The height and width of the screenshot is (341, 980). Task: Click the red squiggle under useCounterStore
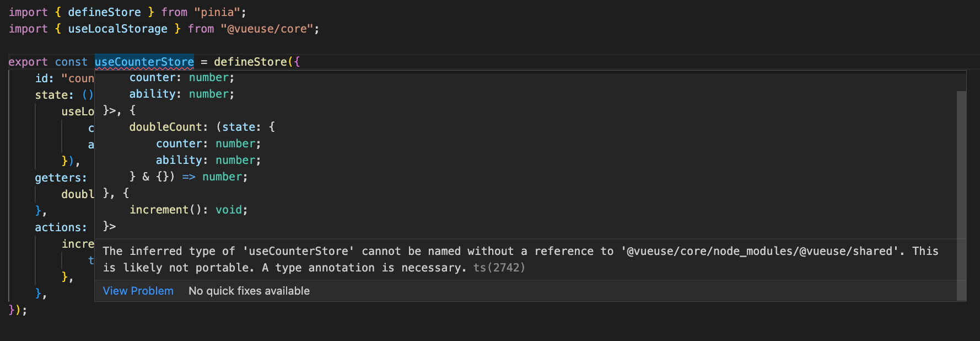pyautogui.click(x=144, y=68)
